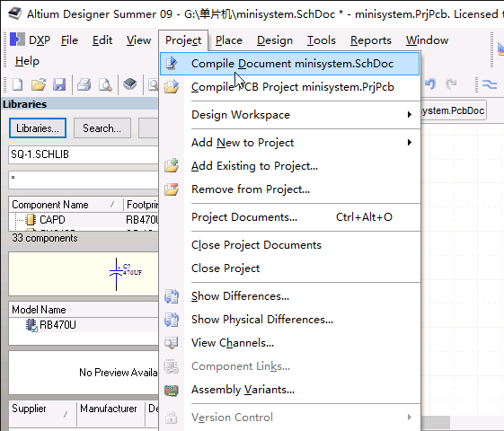Choose Show Differences
The width and height of the screenshot is (504, 431).
pos(289,296)
